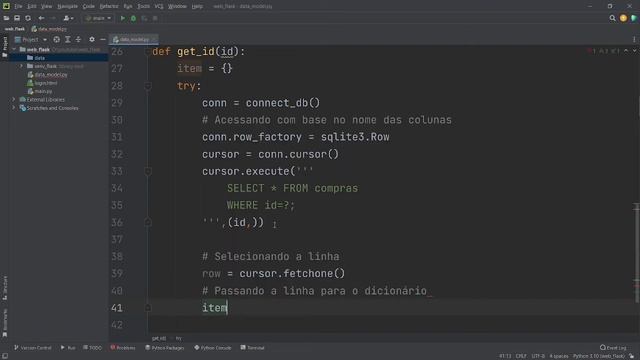Open the user account icon dropdown
The width and height of the screenshot is (640, 360).
[x=68, y=18]
